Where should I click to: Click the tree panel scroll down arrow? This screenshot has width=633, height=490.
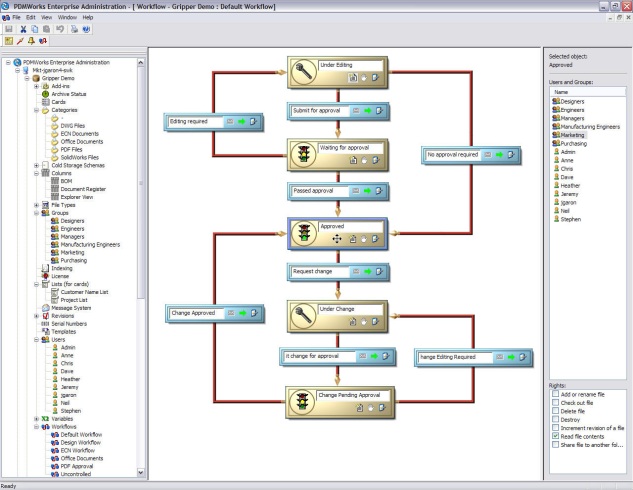click(x=140, y=472)
